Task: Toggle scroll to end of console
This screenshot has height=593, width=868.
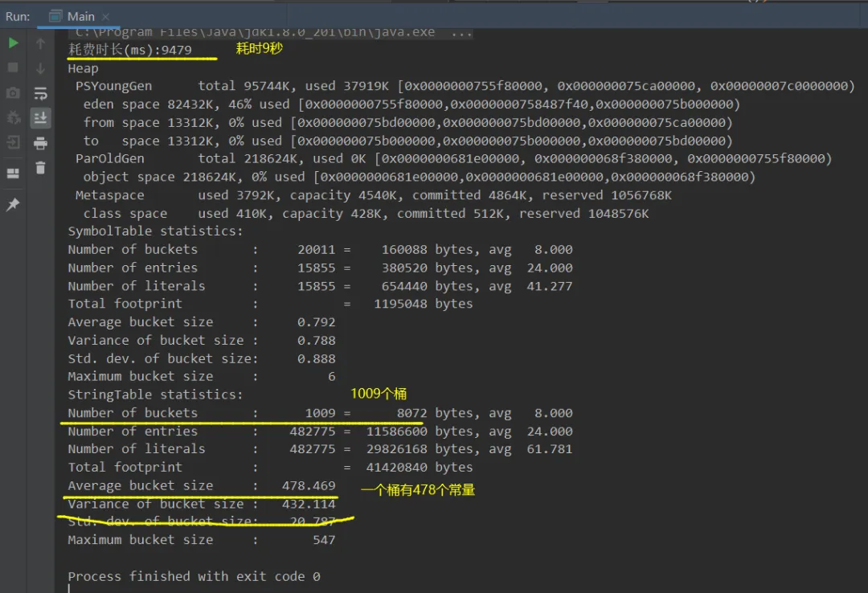Action: click(40, 118)
